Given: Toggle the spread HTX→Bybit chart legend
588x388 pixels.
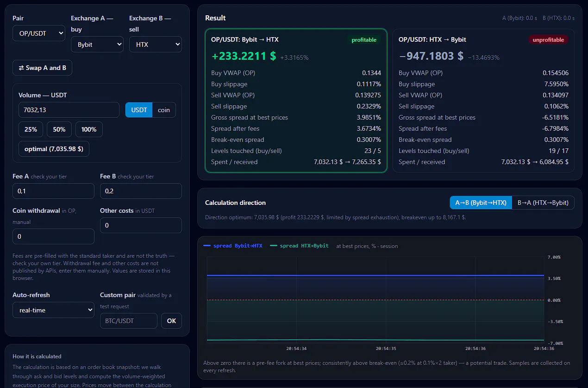Looking at the screenshot, I should [300, 246].
